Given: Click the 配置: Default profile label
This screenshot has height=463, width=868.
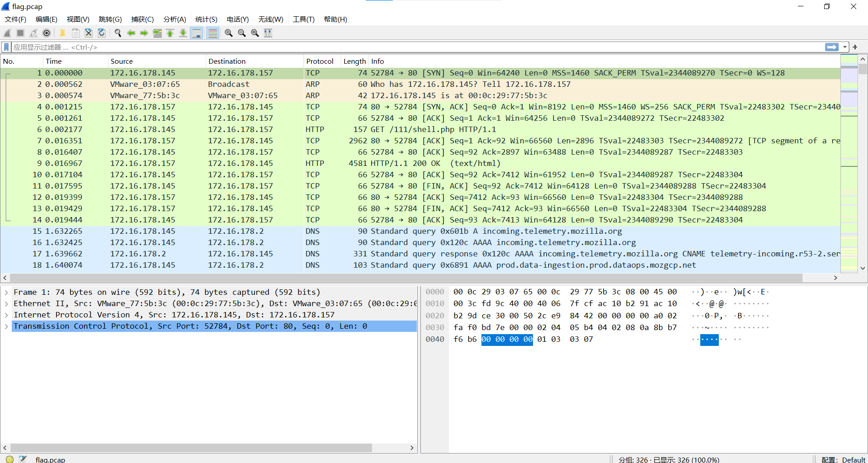Looking at the screenshot, I should tap(843, 459).
